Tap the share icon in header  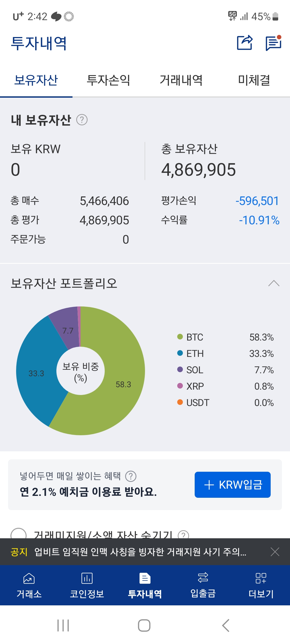(245, 43)
